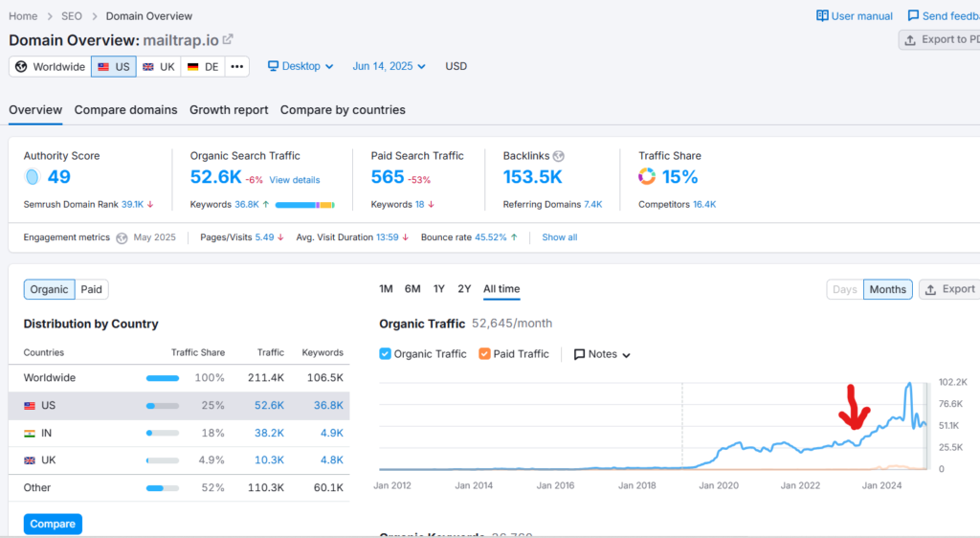Image resolution: width=980 pixels, height=538 pixels.
Task: Click the Export to PDF upload icon
Action: 910,40
